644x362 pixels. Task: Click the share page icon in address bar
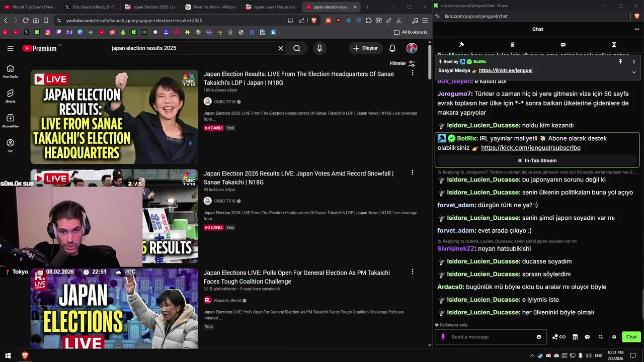pos(302,21)
